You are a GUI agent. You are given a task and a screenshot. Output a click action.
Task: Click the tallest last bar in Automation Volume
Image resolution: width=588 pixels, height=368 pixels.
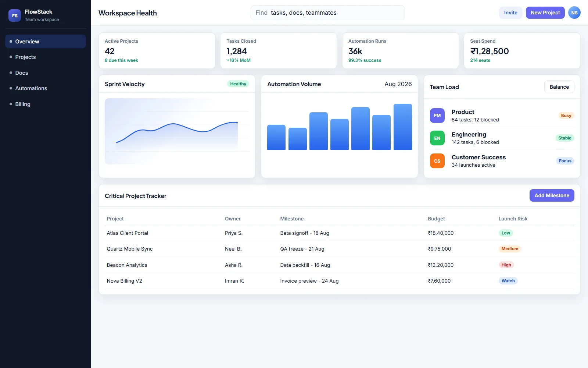[x=402, y=127]
